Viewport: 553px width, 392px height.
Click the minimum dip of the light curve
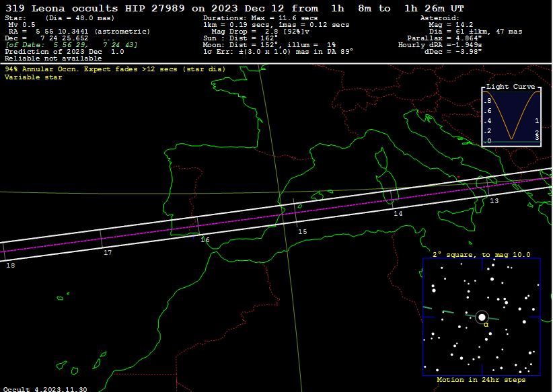[512, 139]
